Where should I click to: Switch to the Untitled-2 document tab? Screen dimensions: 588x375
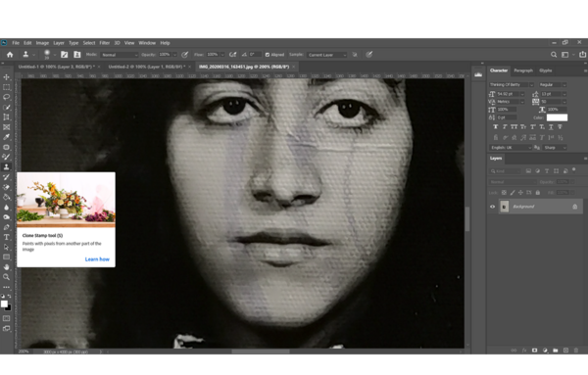pyautogui.click(x=147, y=67)
